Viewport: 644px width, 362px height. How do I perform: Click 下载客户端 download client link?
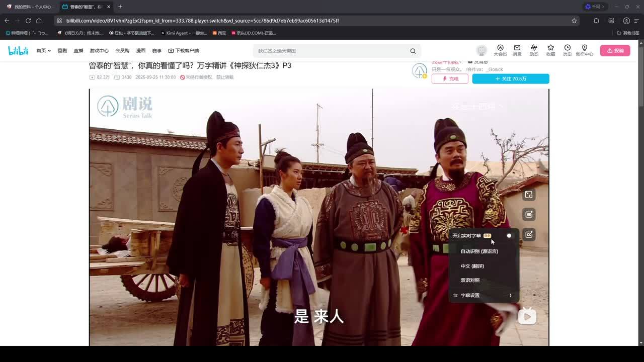[184, 51]
